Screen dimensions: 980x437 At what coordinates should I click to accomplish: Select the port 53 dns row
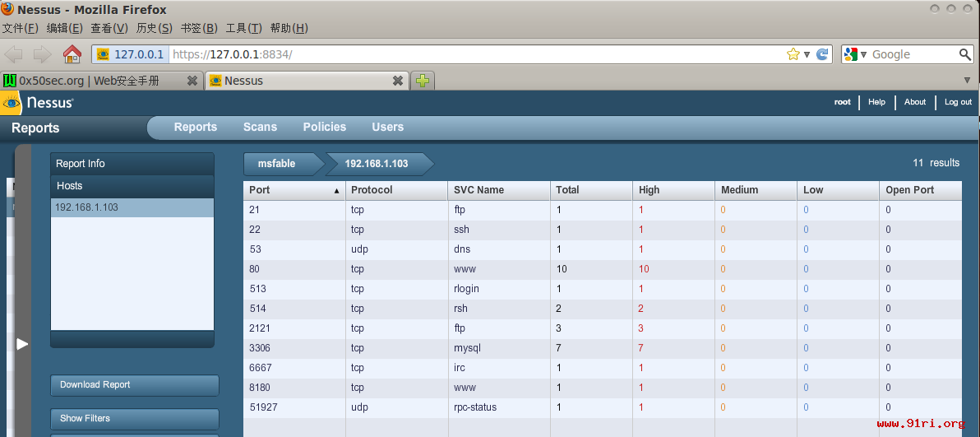point(603,249)
